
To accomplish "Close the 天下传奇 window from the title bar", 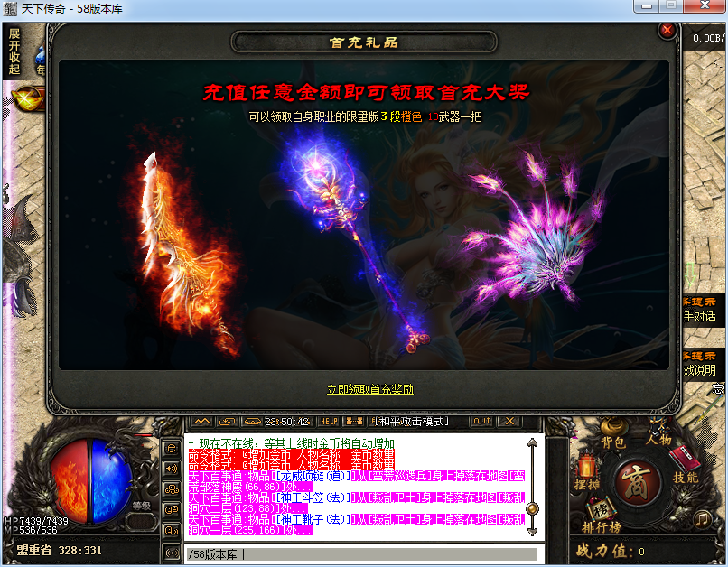I will [x=705, y=5].
